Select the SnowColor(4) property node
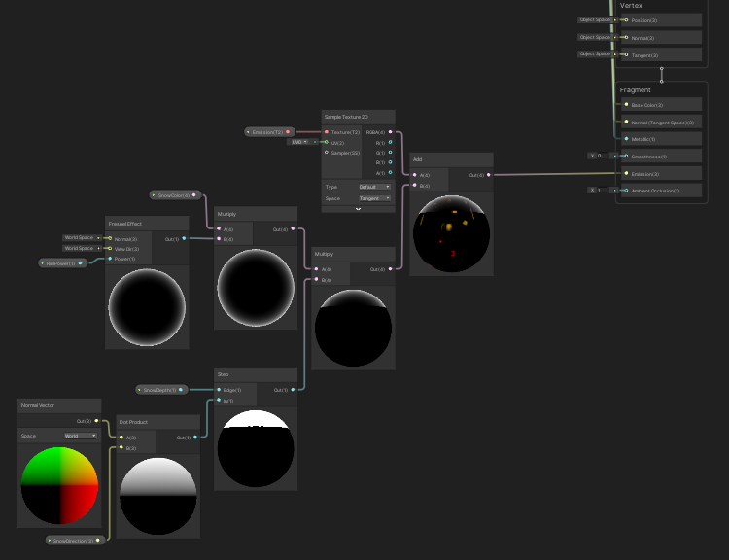The image size is (729, 560). tap(176, 195)
